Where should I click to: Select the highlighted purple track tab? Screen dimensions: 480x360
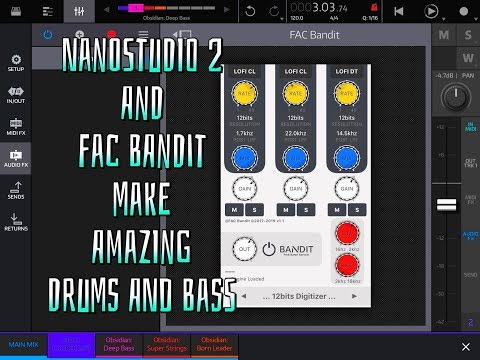click(x=71, y=345)
